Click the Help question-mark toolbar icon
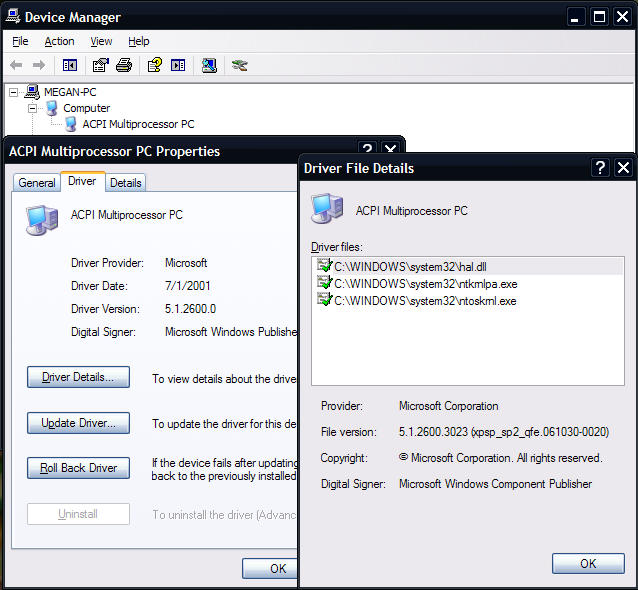Screen dimensions: 638x590 (x=155, y=65)
